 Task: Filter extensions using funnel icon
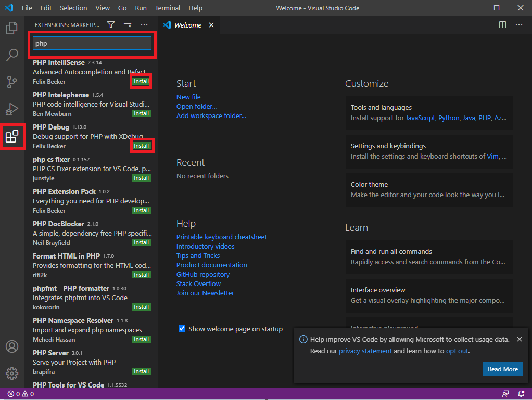pos(111,24)
